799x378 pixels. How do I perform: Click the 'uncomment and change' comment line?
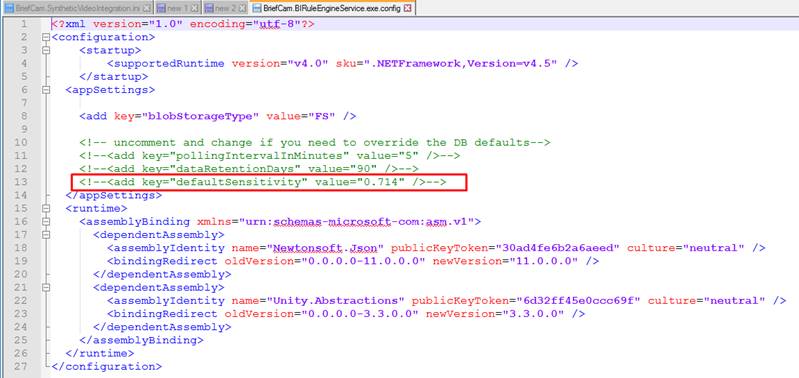click(x=314, y=143)
